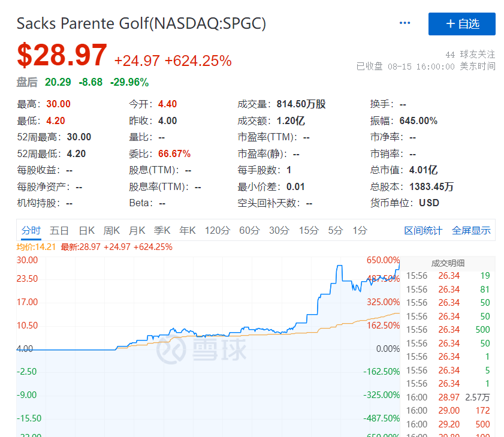Click the 15:56 trade row with volume 19

(448, 276)
